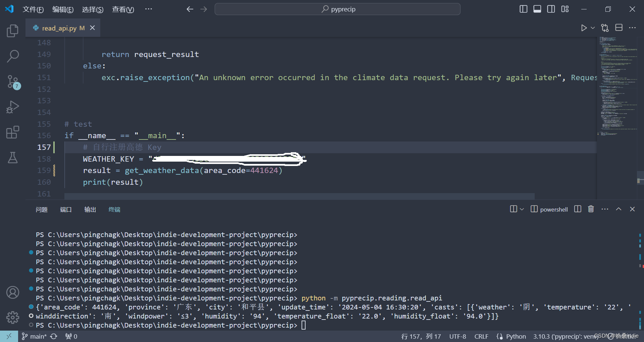Screen dimensions: 644x342
Task: Open Source Control view with 7 changes
Action: [13, 82]
